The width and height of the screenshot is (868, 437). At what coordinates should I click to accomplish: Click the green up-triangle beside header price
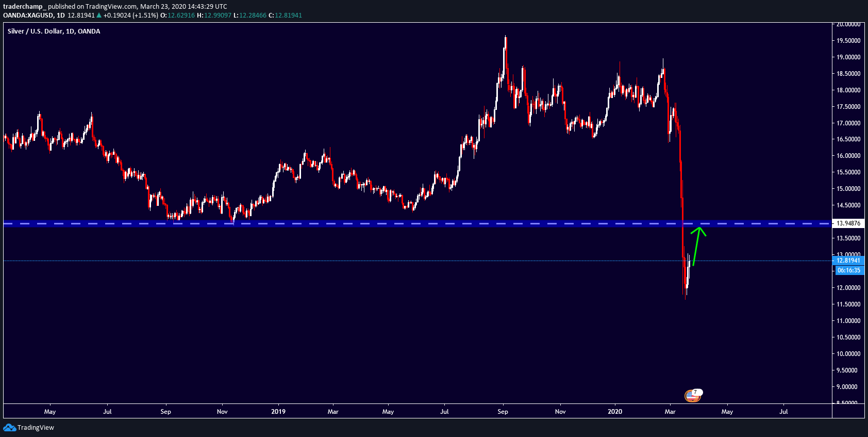coord(99,15)
